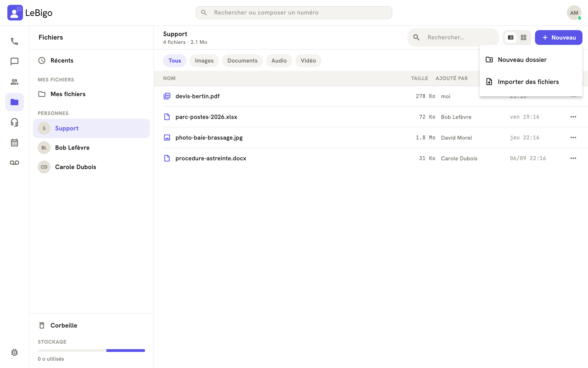Screen dimensions: 588x368
Task: Open more options for photo-baie-brassage.jpg
Action: pos(573,138)
